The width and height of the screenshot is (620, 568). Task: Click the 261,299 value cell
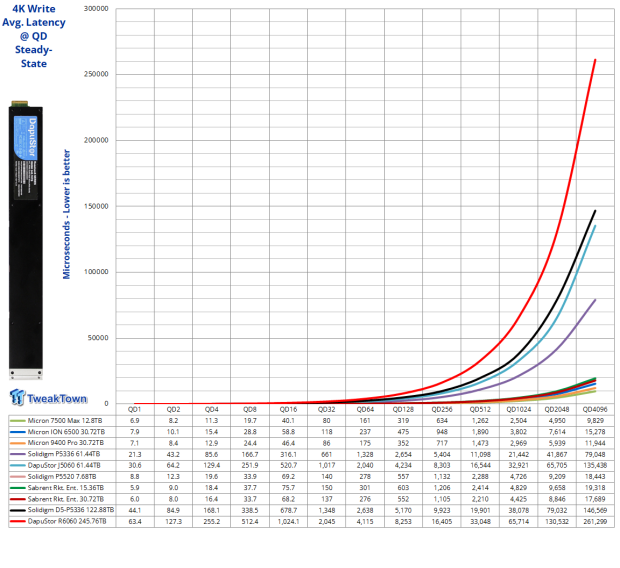(x=595, y=522)
